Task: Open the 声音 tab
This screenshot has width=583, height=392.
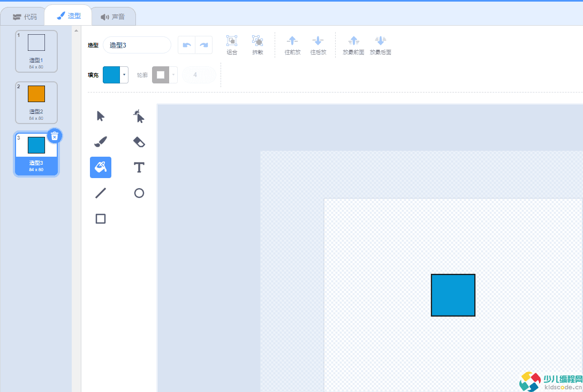Action: 112,17
